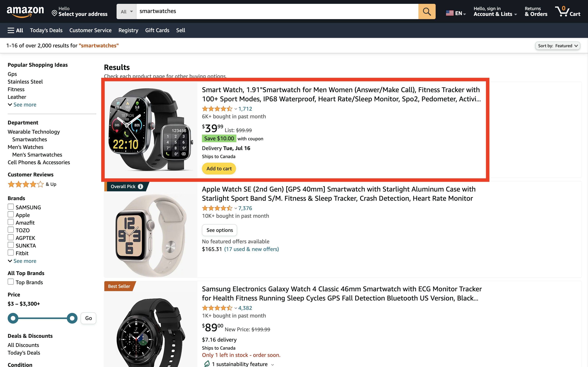Click the left price slider handle
The height and width of the screenshot is (367, 588).
coord(13,318)
